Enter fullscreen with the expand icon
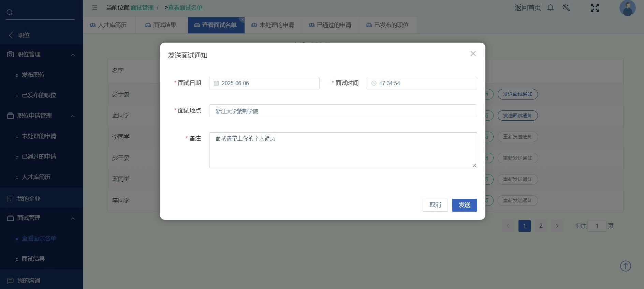Screen dimensions: 644x289 [595, 8]
